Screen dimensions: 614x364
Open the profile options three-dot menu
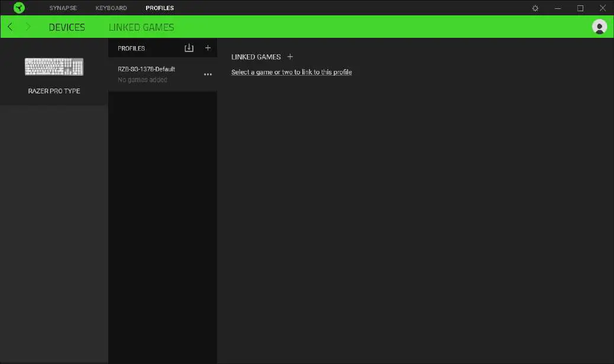pyautogui.click(x=208, y=74)
